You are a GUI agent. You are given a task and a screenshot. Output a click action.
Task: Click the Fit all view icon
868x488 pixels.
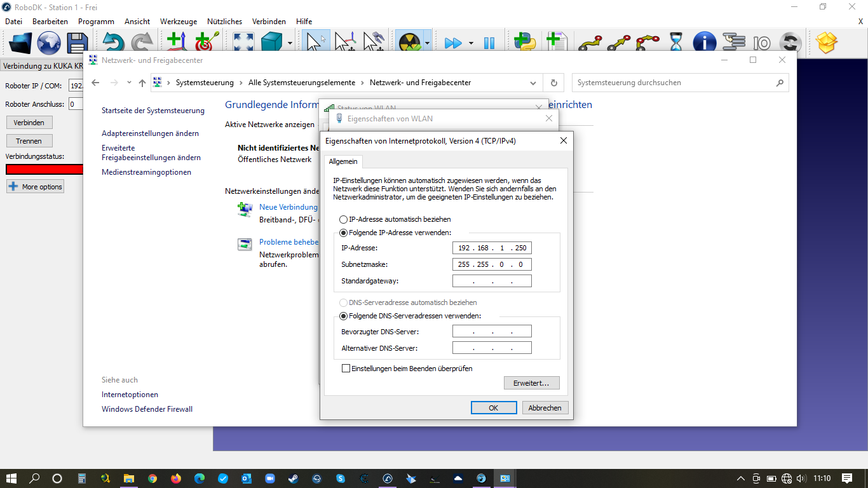pos(244,43)
